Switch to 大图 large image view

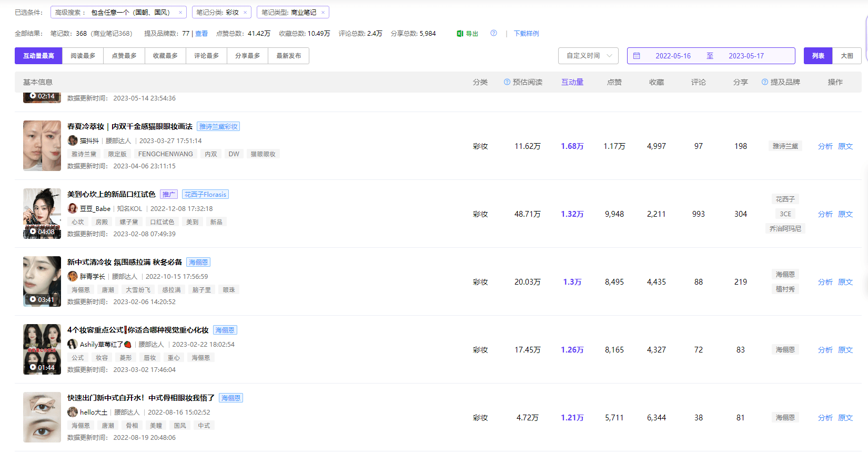click(x=847, y=56)
